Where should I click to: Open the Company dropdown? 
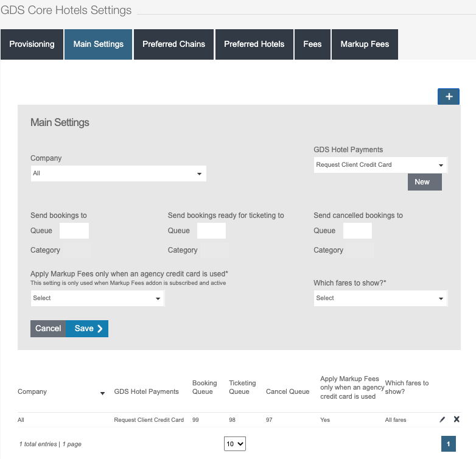(119, 173)
